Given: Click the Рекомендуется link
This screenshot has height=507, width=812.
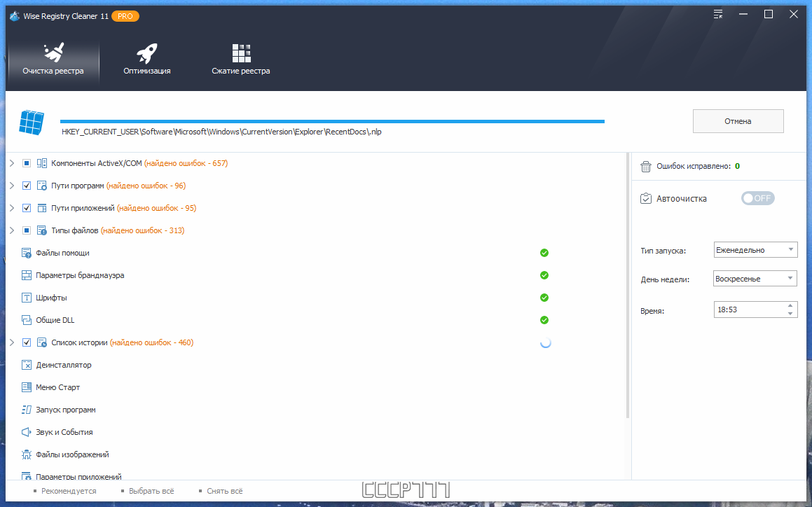Looking at the screenshot, I should (x=69, y=491).
